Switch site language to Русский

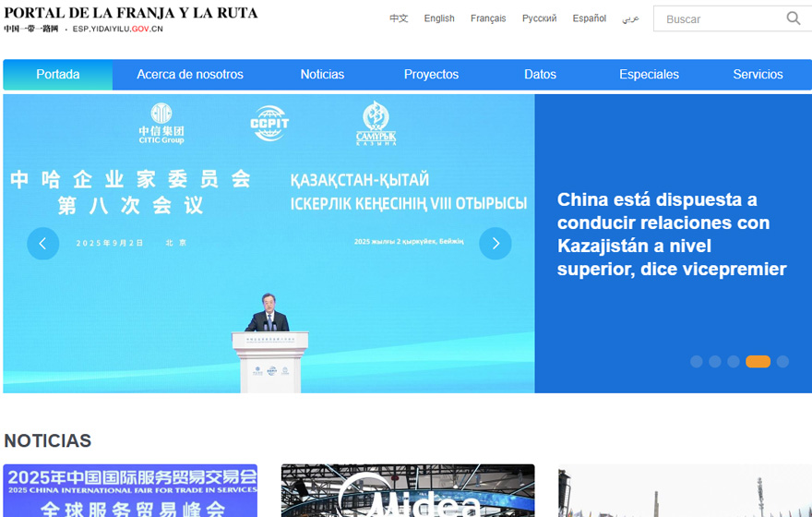[x=539, y=18]
